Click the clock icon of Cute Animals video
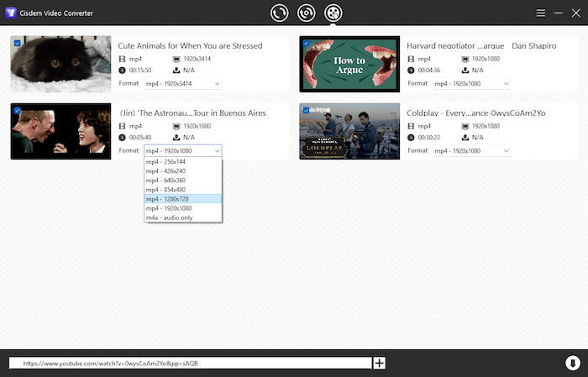The height and width of the screenshot is (377, 588). (x=122, y=70)
